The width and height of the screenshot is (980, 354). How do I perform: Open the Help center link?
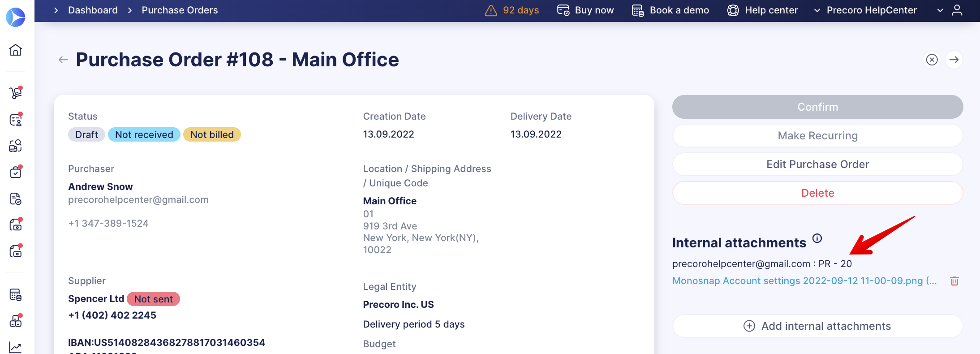762,10
